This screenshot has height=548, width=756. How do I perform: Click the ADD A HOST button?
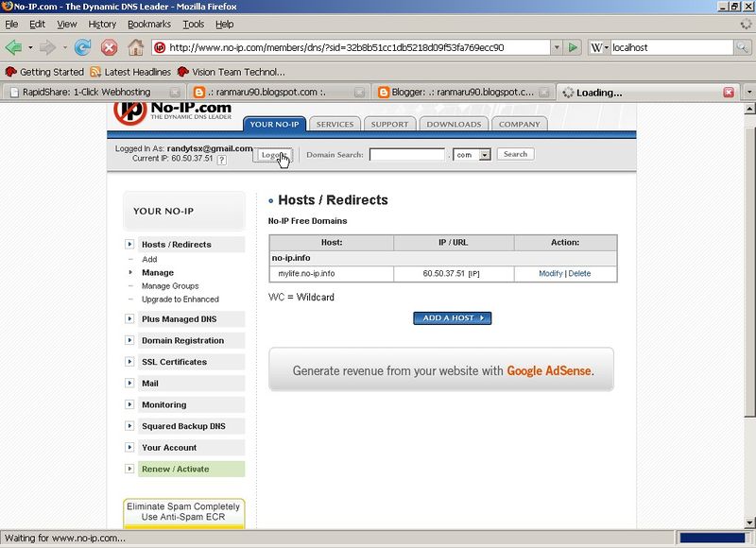[x=453, y=318]
